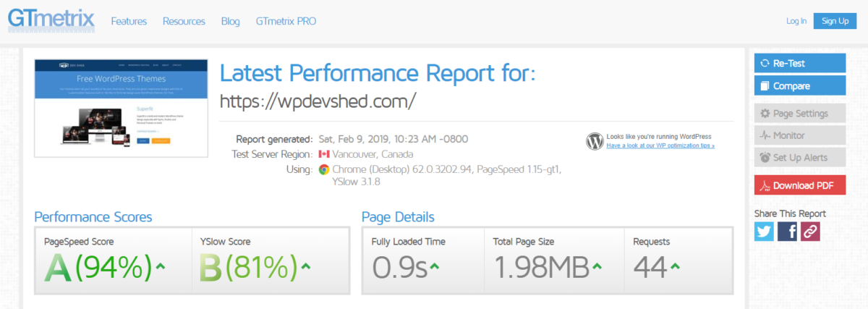Open the Features menu

coord(129,21)
